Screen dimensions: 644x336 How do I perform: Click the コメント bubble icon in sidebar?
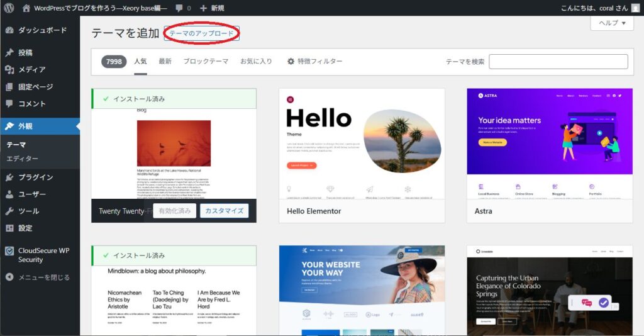[x=9, y=104]
